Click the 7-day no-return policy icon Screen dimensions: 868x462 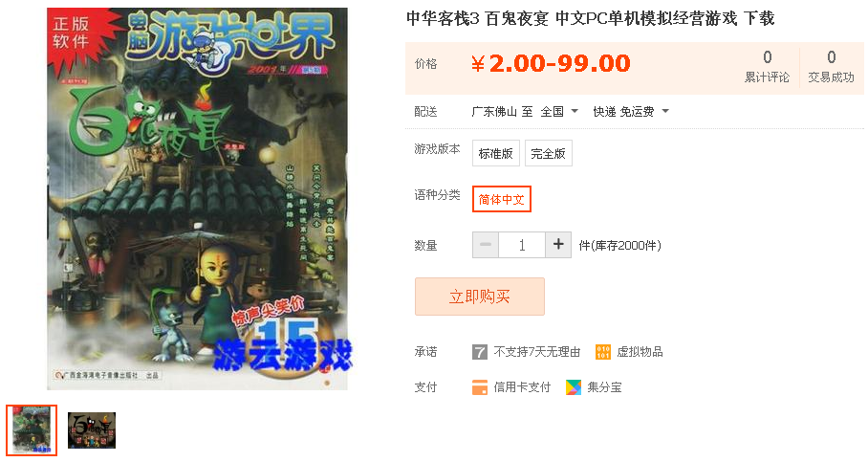pyautogui.click(x=479, y=352)
